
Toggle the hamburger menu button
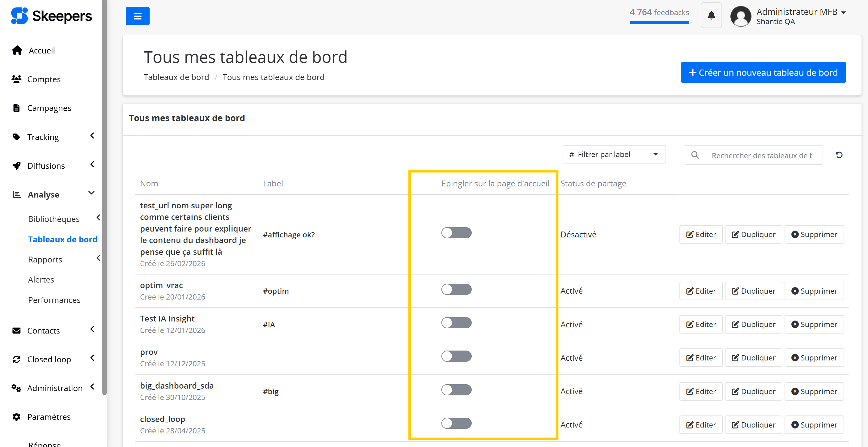coord(138,16)
